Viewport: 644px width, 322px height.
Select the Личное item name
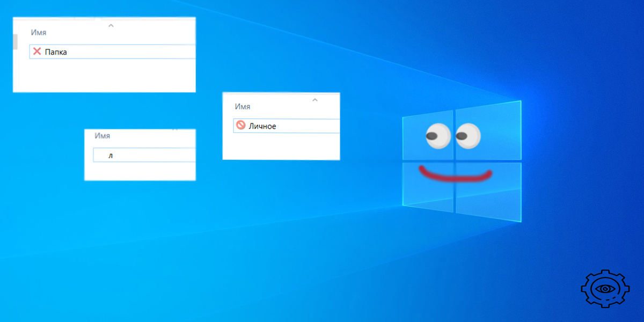click(262, 126)
